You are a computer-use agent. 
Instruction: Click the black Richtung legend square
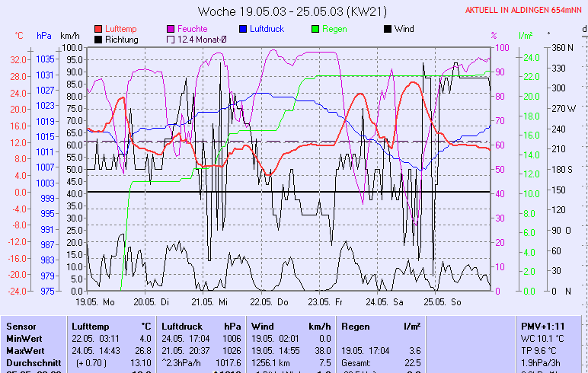coord(98,40)
